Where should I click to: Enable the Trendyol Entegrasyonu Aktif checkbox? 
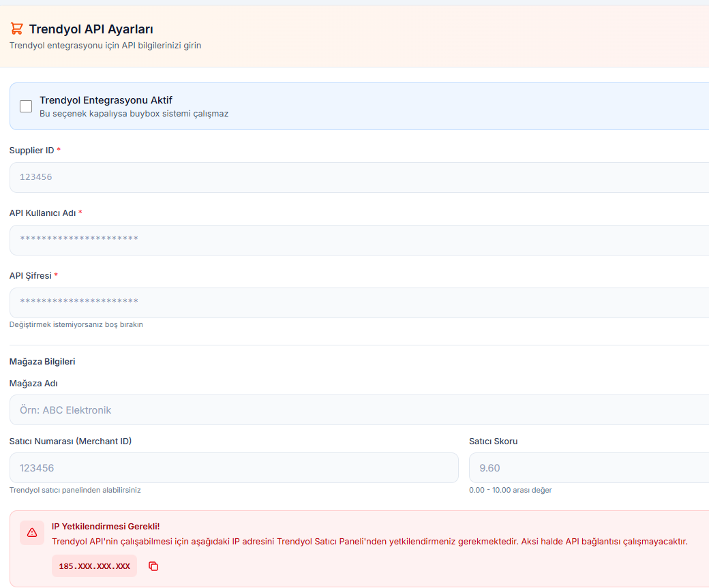(26, 106)
